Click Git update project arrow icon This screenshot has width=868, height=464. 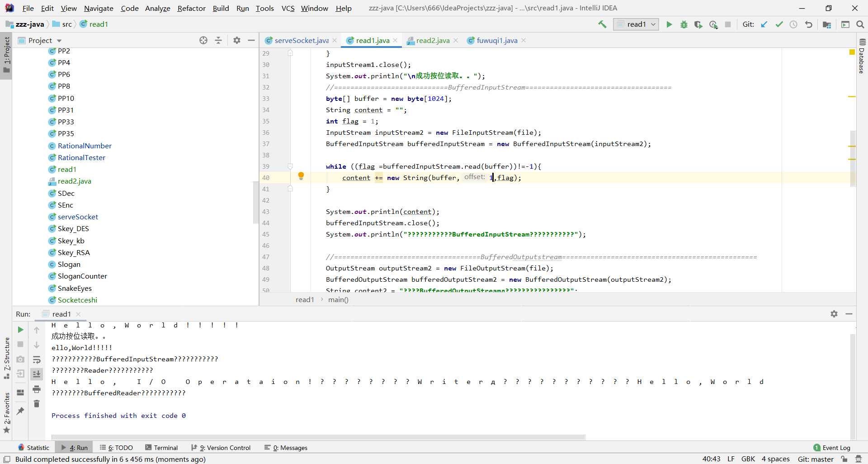[x=764, y=24]
